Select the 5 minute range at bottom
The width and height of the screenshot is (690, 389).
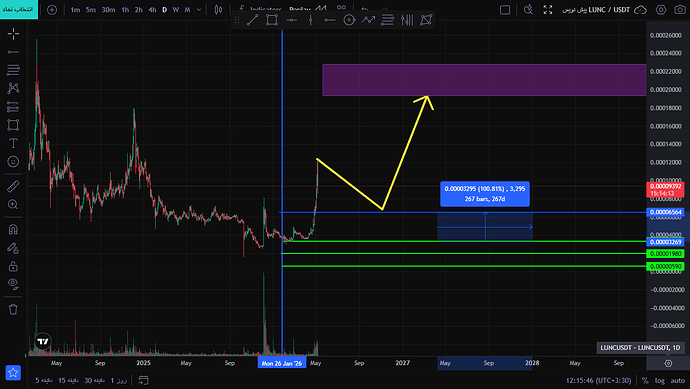tap(44, 380)
